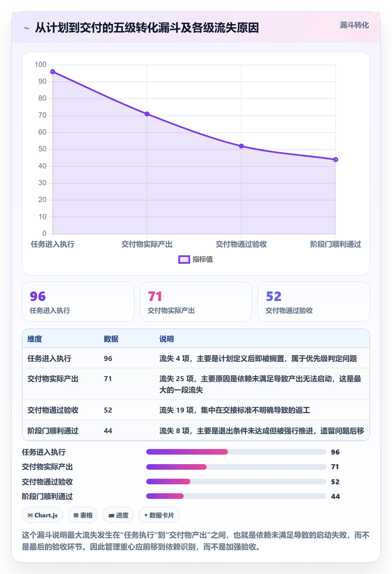Click the diamond icon in 数据卡片 chip

(146, 515)
